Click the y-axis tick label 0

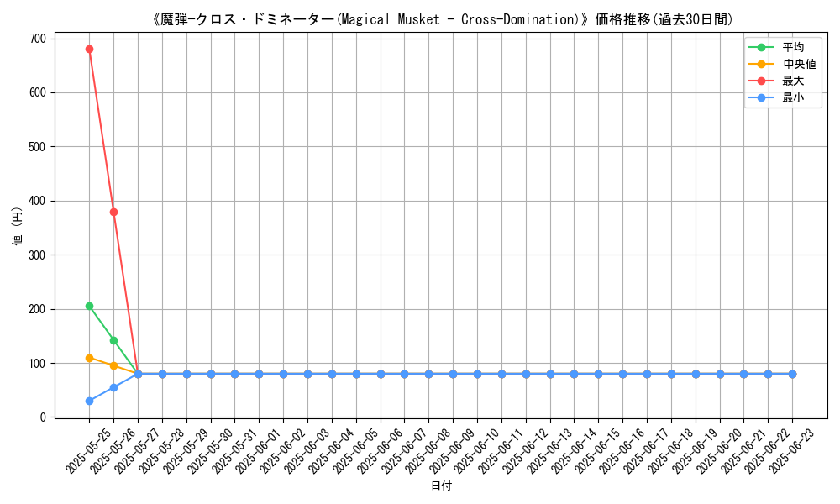44,417
